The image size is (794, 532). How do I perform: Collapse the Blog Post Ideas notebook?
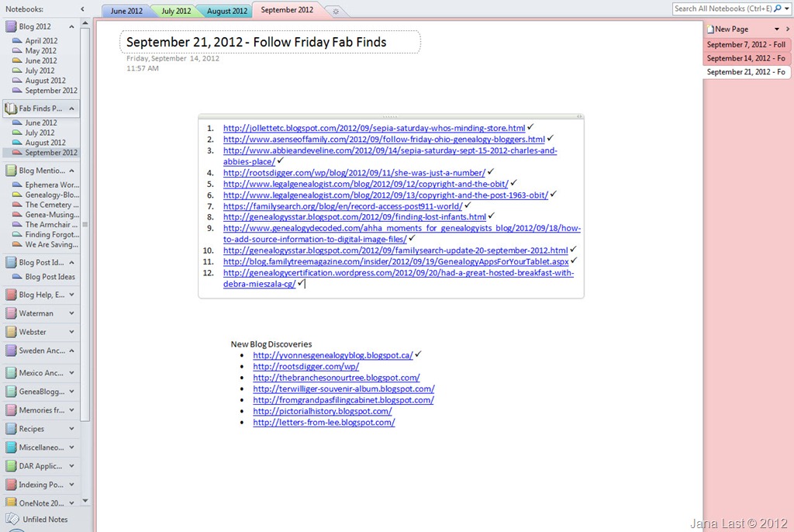tap(71, 262)
